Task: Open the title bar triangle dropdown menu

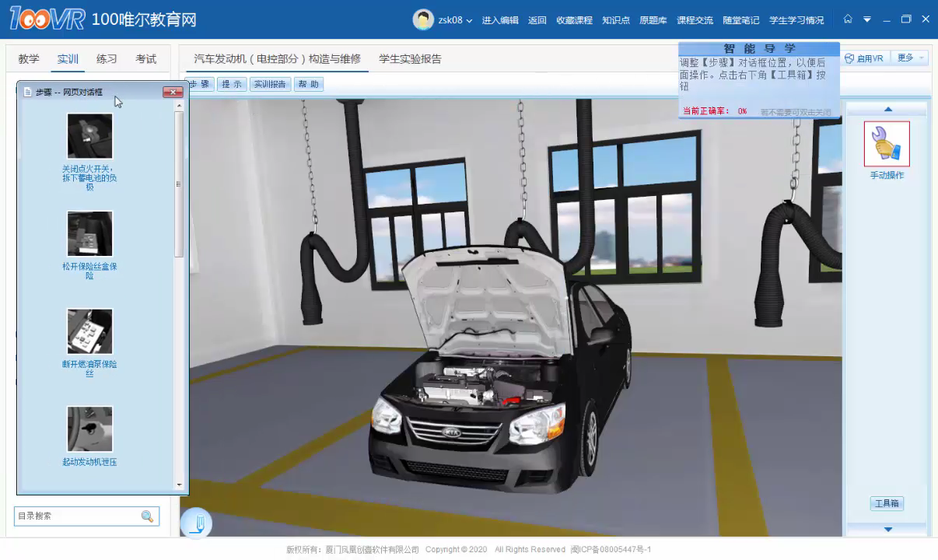Action: pos(867,19)
